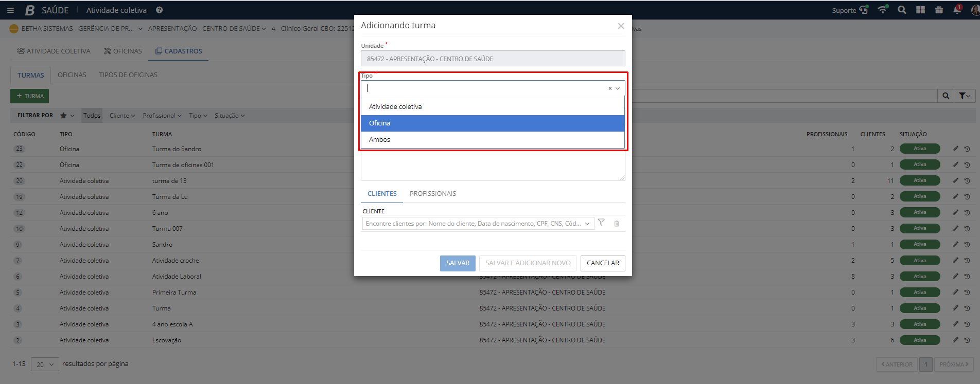Screen dimensions: 980x384
Task: Edit pencil for Turma da Lu
Action: point(955,196)
